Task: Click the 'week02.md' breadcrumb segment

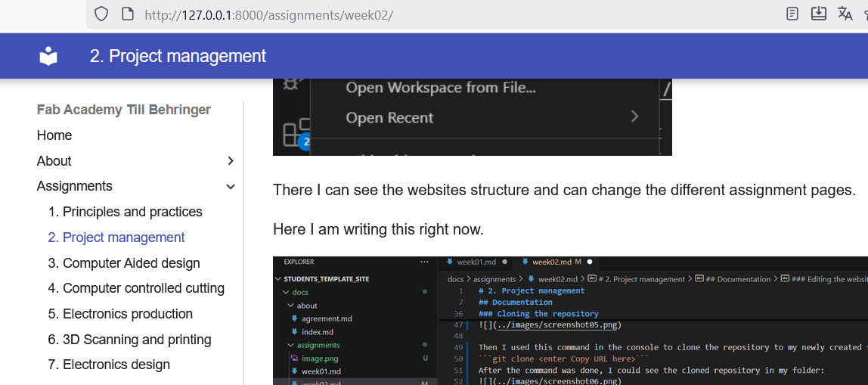Action: 558,279
